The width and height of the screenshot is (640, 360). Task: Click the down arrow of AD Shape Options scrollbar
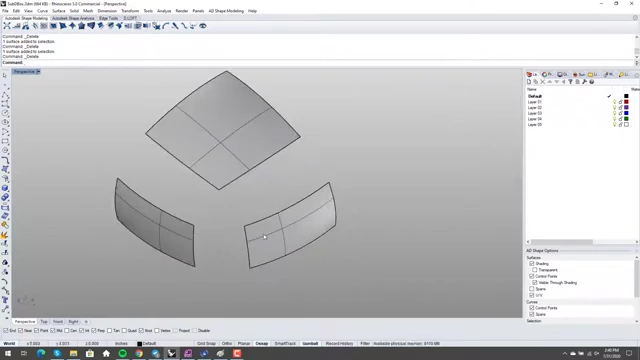coord(636,321)
